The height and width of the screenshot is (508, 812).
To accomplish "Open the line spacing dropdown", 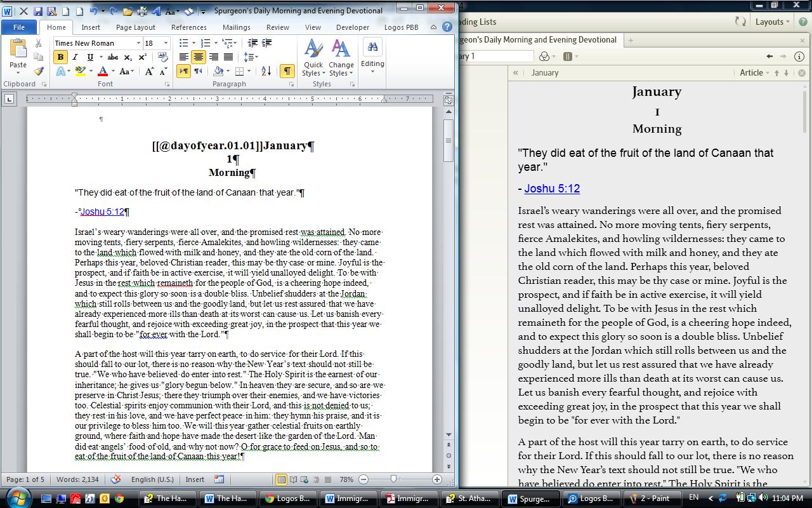I will (251, 57).
